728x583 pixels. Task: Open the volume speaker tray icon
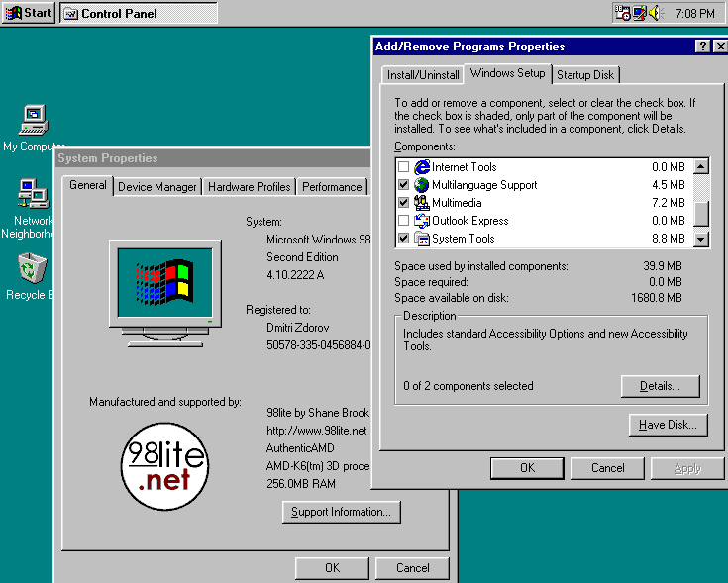pyautogui.click(x=656, y=13)
